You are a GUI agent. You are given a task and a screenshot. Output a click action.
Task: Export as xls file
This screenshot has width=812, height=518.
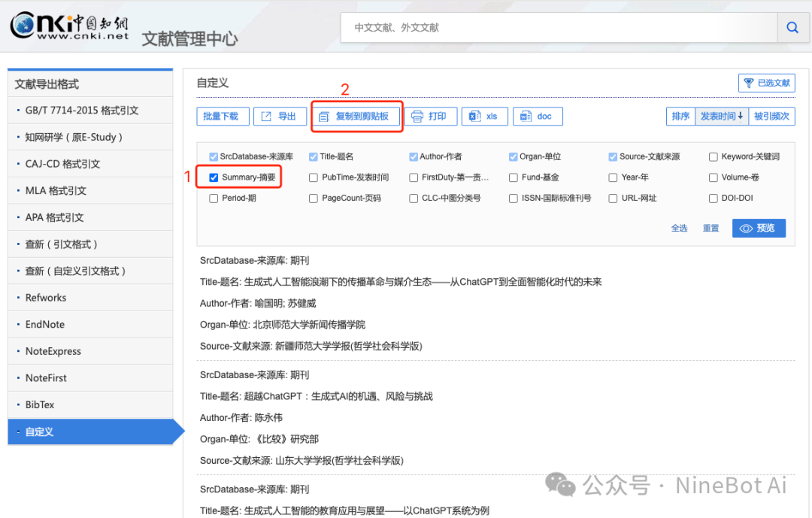pos(483,117)
